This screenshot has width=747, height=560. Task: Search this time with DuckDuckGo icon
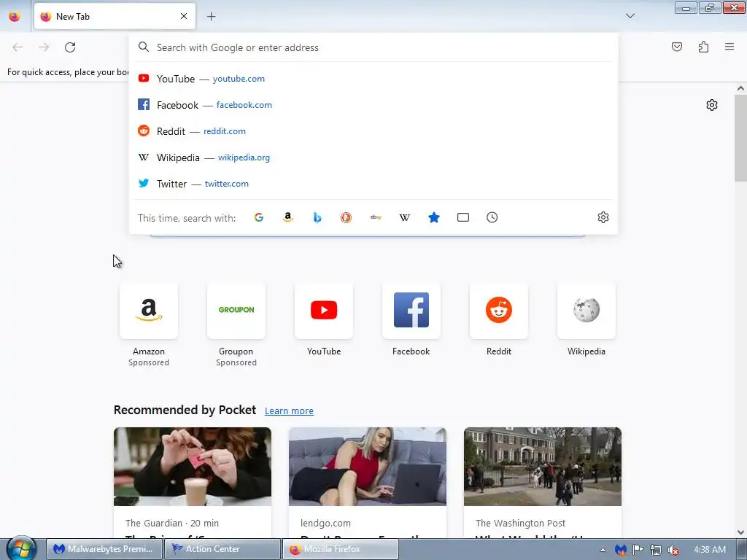click(347, 217)
